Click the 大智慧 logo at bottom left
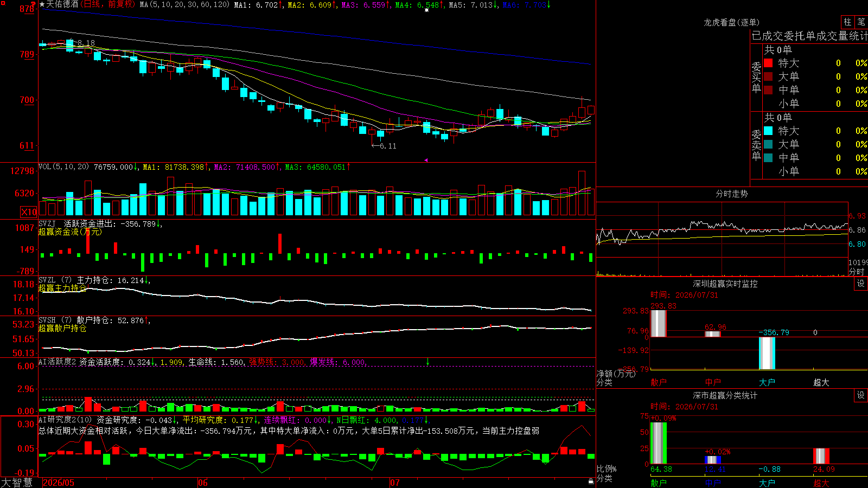The image size is (868, 488). tap(17, 483)
